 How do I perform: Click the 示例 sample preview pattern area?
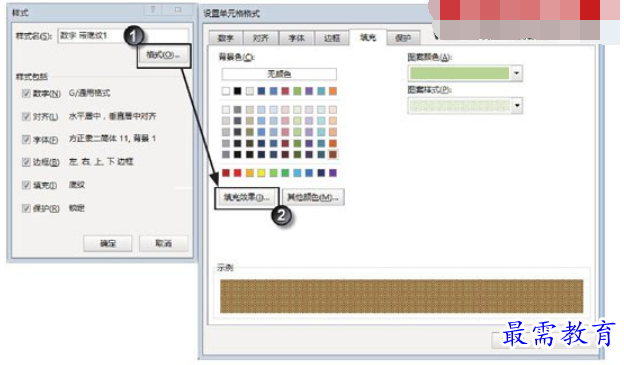(402, 296)
